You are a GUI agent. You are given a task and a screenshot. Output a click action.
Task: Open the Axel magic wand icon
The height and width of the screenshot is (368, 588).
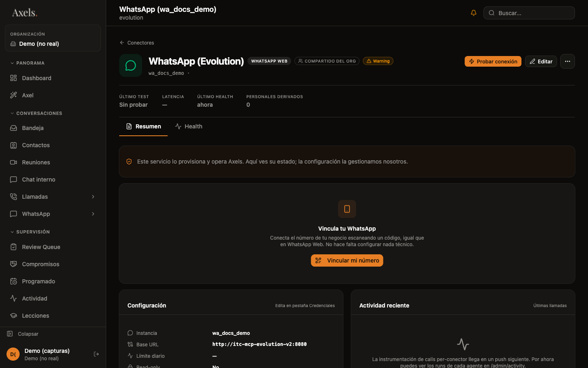[x=13, y=95]
